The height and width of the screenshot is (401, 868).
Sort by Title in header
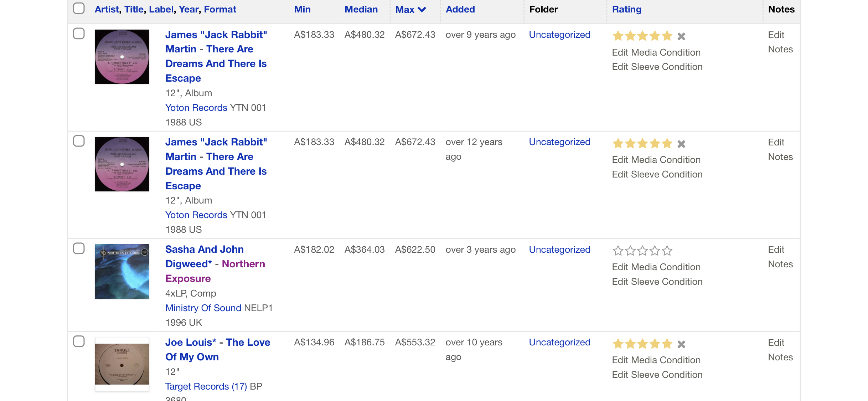134,9
